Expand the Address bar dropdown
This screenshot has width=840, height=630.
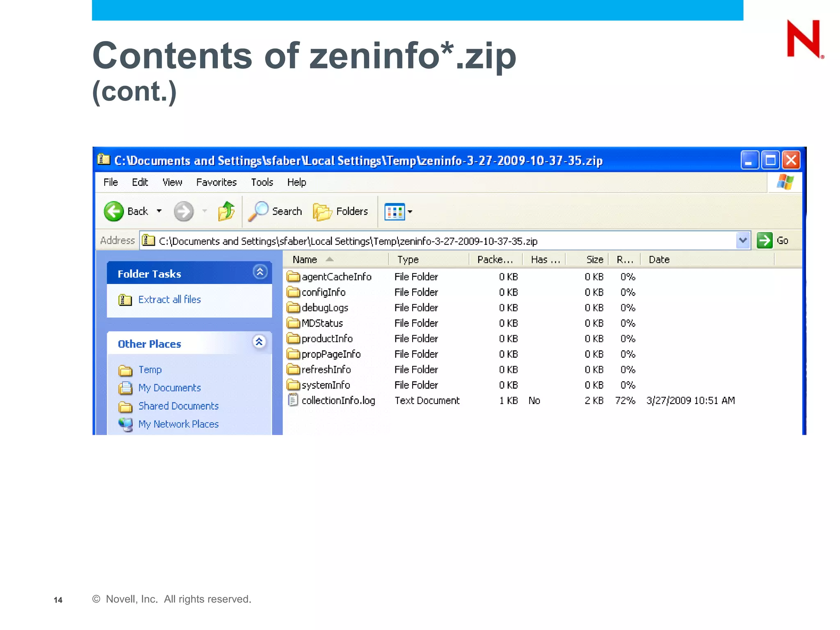click(743, 240)
